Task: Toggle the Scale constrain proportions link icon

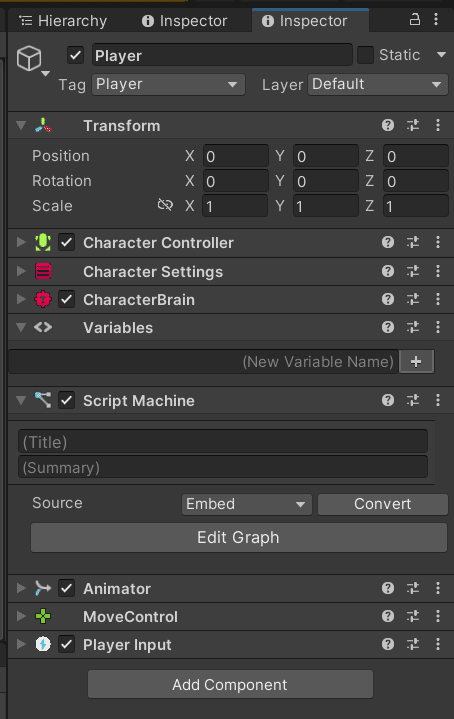Action: coord(165,205)
